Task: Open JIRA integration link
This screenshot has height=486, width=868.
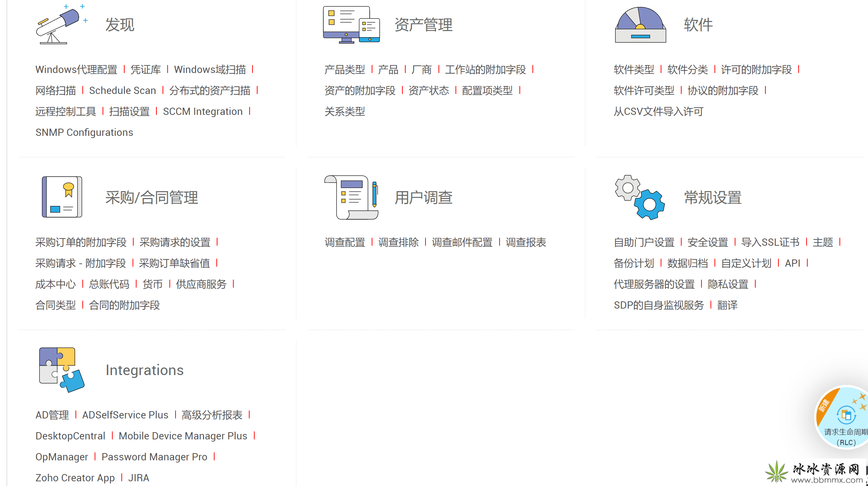Action: [139, 478]
